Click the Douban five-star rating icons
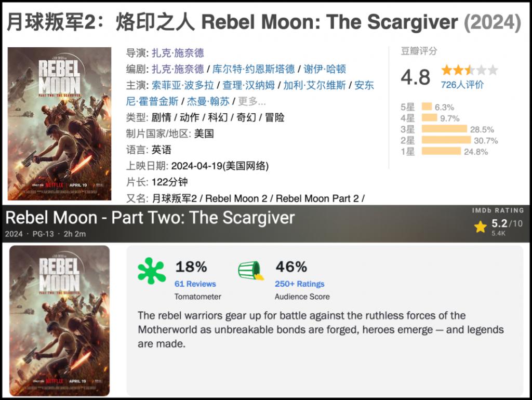 [469, 70]
